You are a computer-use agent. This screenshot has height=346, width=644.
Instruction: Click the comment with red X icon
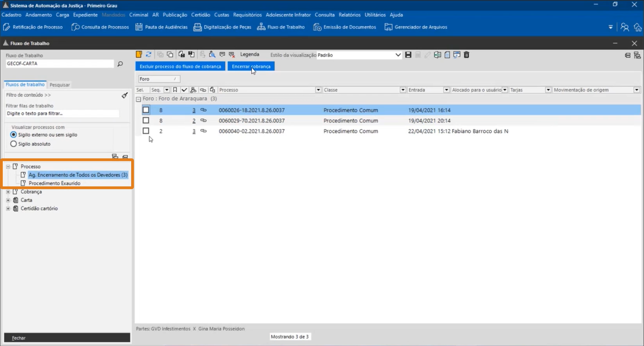point(232,55)
